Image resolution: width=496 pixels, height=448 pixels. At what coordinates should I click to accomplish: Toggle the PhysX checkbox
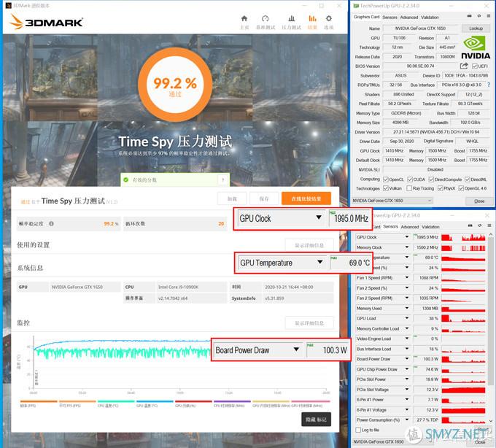pos(440,188)
